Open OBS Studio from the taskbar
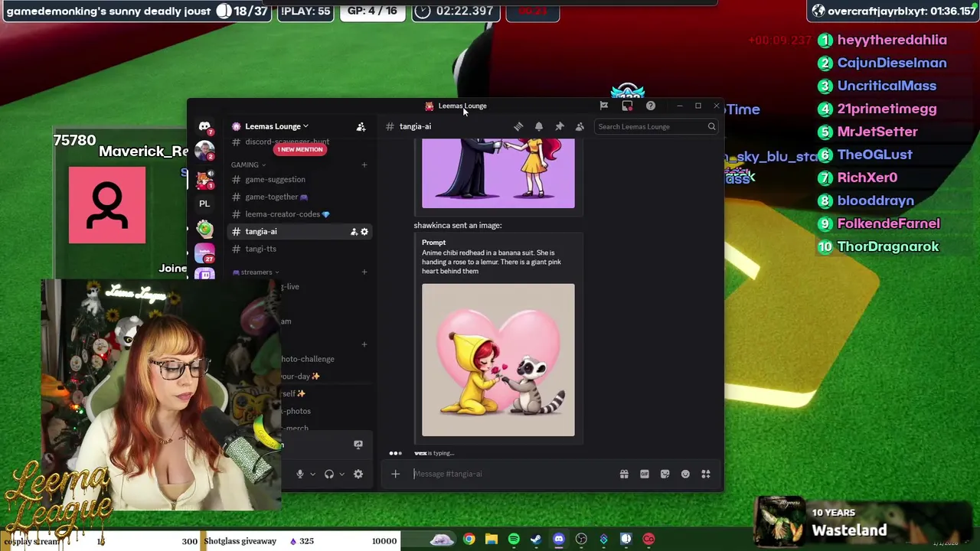980x551 pixels. tap(581, 540)
